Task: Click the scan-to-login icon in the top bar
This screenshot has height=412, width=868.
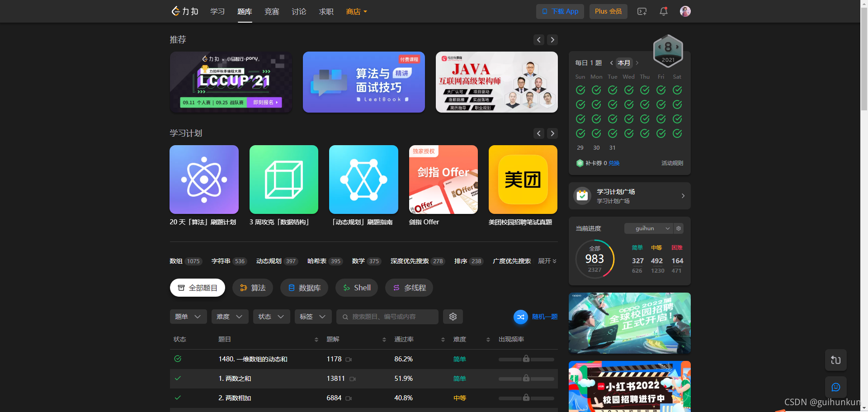Action: click(x=642, y=11)
